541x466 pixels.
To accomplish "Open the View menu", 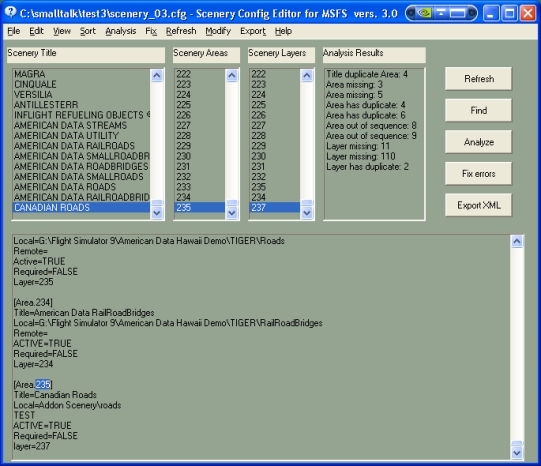I will 62,31.
